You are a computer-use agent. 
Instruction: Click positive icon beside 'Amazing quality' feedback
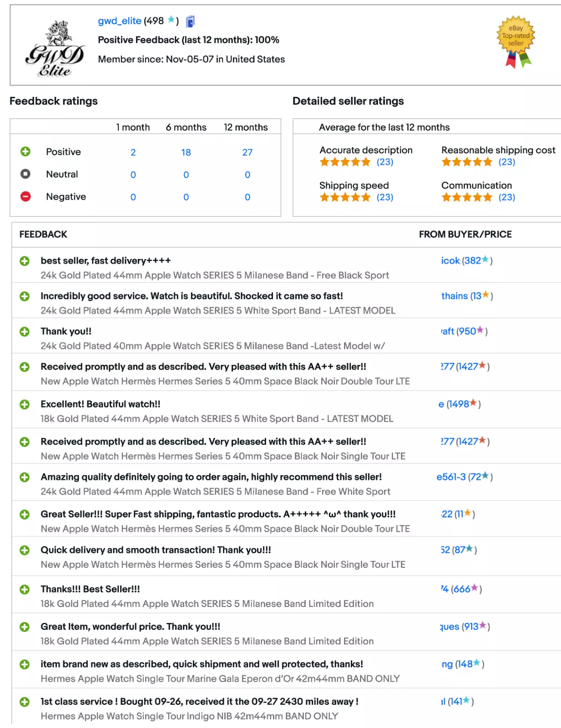pos(25,477)
